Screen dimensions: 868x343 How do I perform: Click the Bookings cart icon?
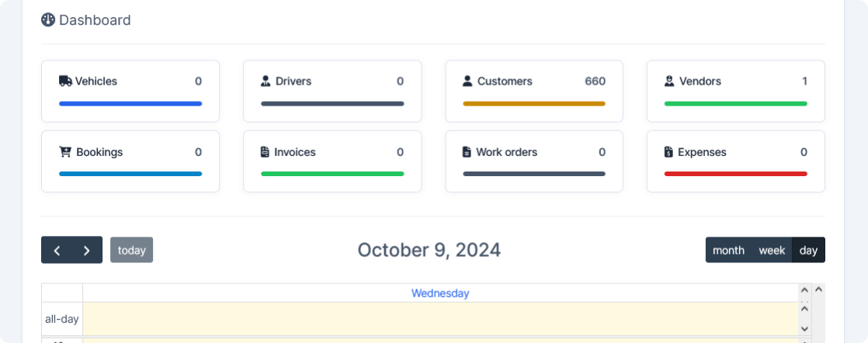tap(65, 152)
